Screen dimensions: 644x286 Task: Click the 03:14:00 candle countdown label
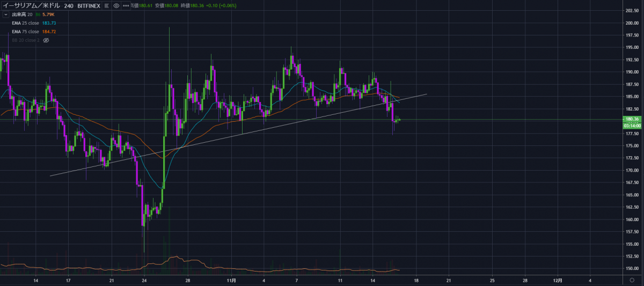coord(632,126)
